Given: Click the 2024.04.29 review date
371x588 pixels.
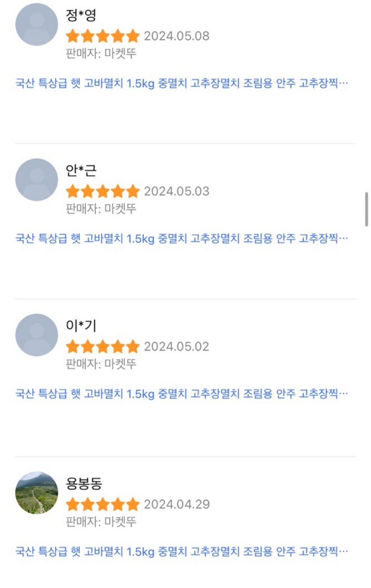Looking at the screenshot, I should point(176,504).
